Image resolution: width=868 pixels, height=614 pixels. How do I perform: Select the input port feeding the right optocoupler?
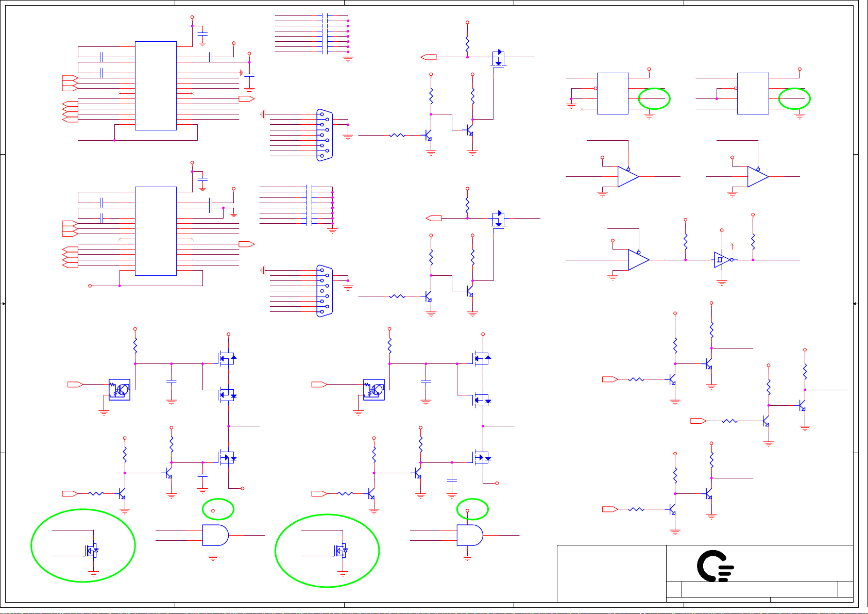320,384
